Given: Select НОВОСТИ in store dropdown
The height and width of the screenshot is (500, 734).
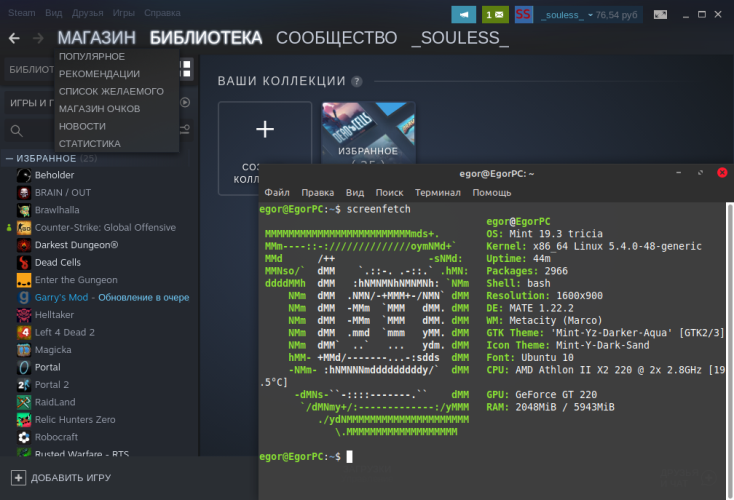Looking at the screenshot, I should [x=82, y=126].
